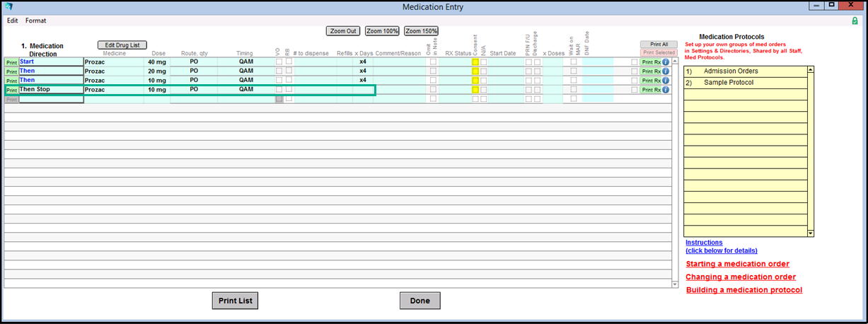Check Omit in Note on the Start row

[433, 62]
